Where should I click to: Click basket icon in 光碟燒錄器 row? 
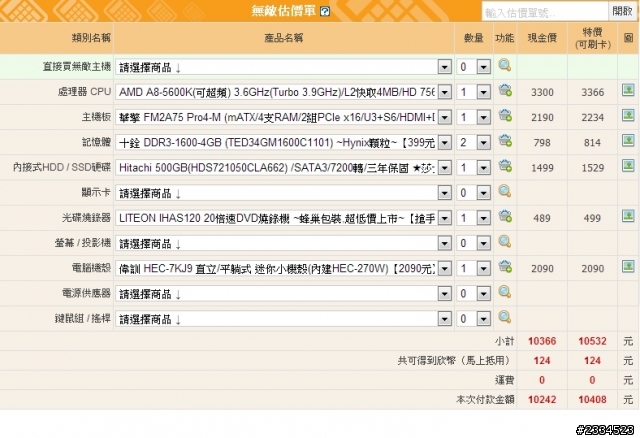505,216
